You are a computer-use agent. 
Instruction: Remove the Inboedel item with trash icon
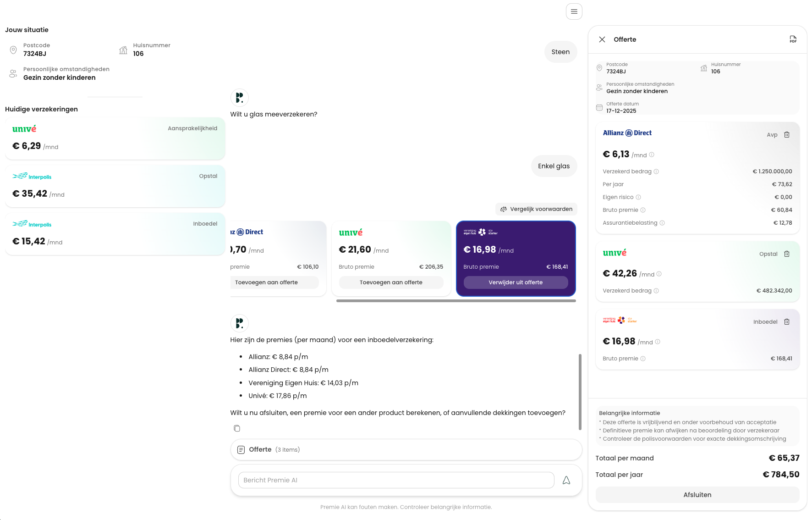787,322
